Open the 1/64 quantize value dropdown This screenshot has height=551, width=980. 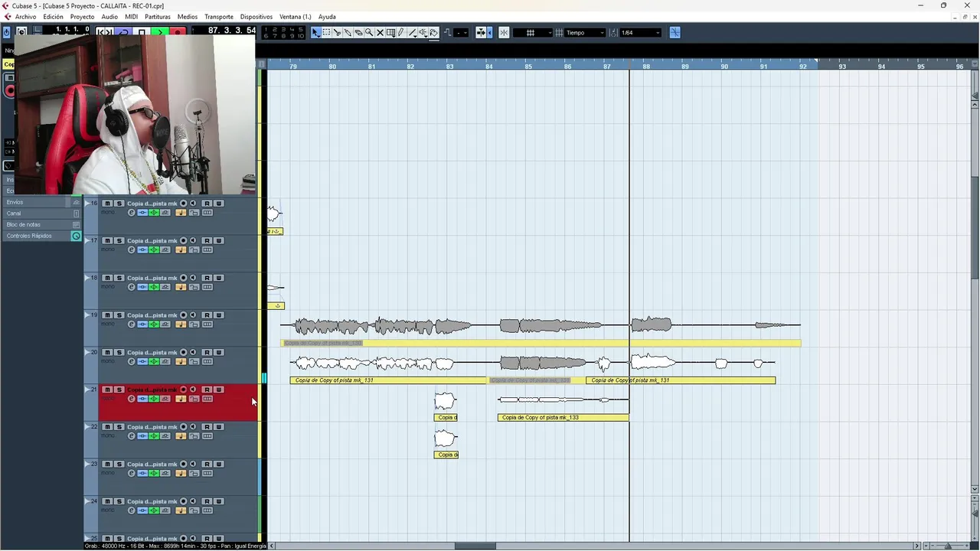[640, 33]
